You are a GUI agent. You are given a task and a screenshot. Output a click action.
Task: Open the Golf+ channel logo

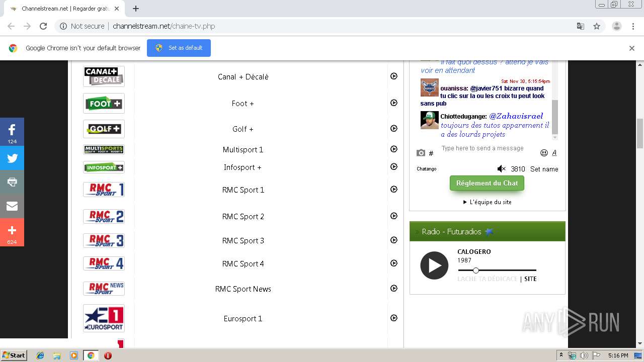coord(104,129)
